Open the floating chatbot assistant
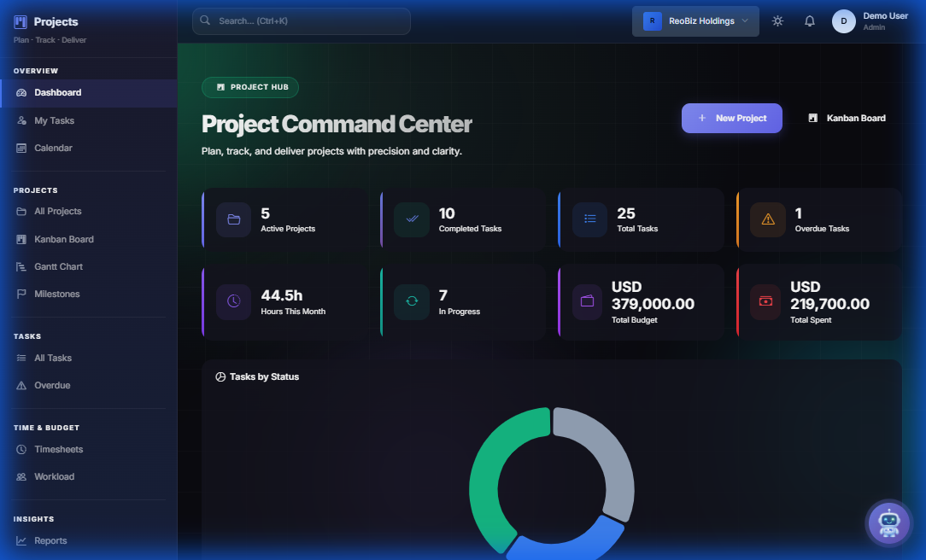The height and width of the screenshot is (560, 926). click(x=889, y=522)
